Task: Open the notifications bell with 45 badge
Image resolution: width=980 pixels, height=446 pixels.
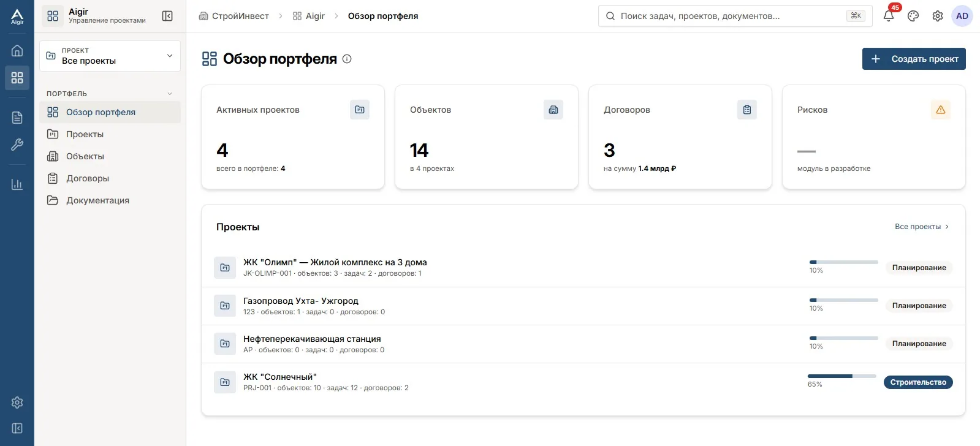Action: tap(889, 16)
